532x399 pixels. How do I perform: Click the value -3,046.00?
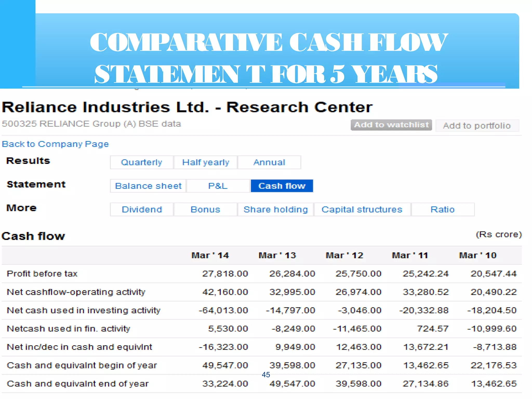point(360,310)
